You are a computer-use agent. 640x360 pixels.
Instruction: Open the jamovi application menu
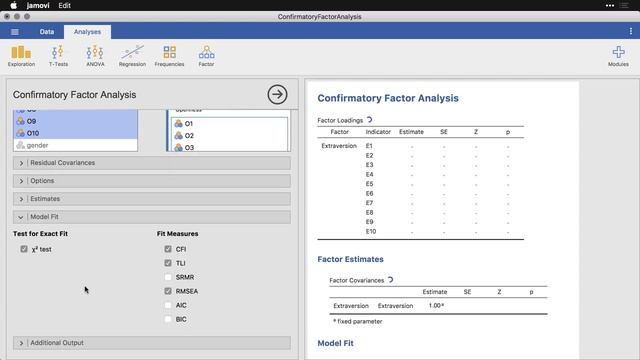point(38,5)
